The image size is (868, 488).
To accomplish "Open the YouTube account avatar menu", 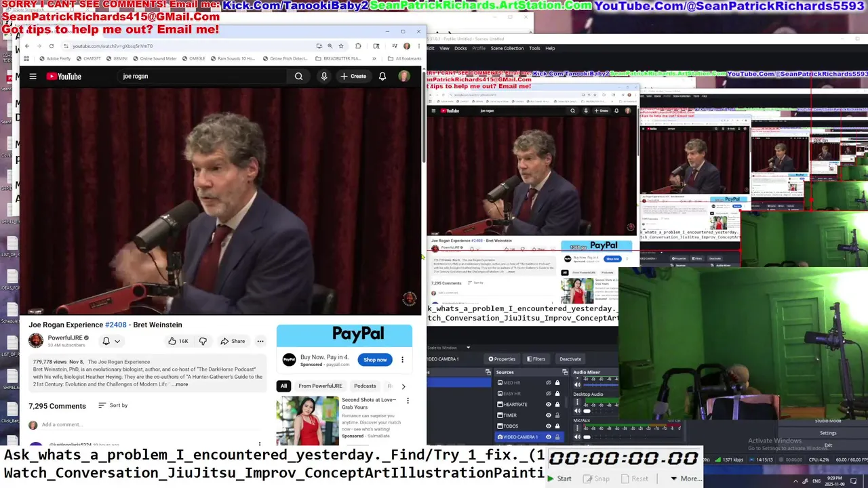I will [x=404, y=77].
